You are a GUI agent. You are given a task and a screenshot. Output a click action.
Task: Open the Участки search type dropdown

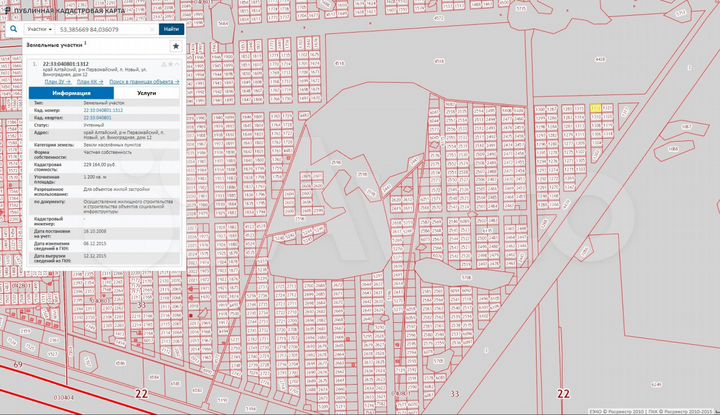39,30
